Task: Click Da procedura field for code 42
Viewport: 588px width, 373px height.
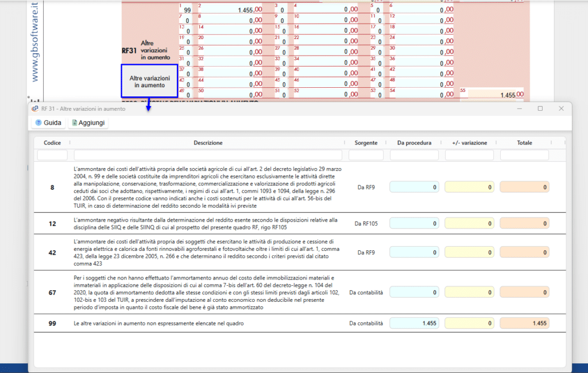Action: tap(414, 252)
